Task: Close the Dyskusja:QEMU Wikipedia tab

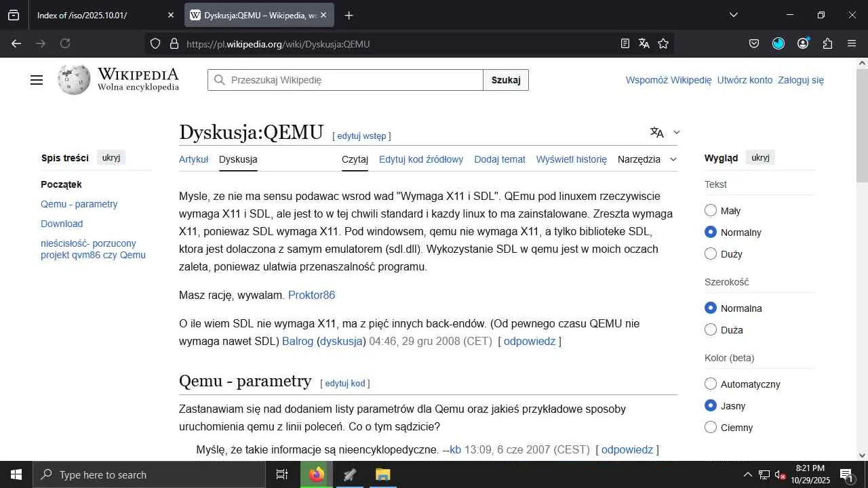Action: [x=323, y=15]
